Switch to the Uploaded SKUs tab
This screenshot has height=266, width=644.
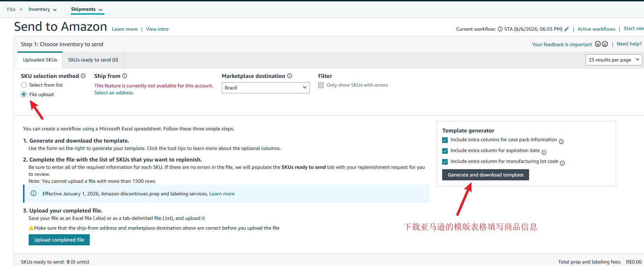[40, 60]
